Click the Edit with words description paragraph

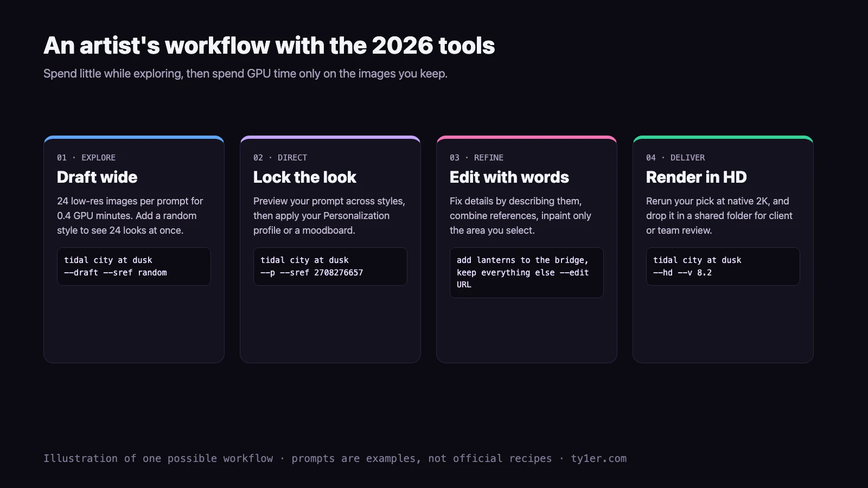pos(521,216)
